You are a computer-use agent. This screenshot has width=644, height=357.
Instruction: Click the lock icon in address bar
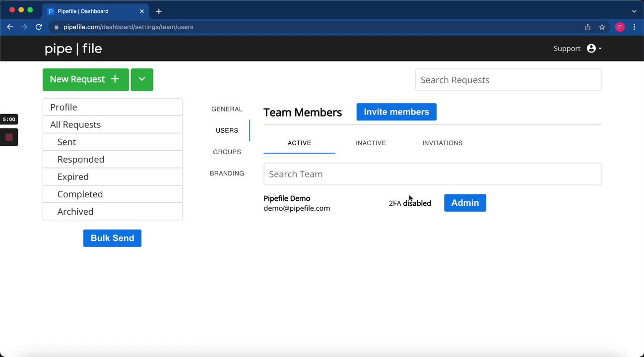57,27
